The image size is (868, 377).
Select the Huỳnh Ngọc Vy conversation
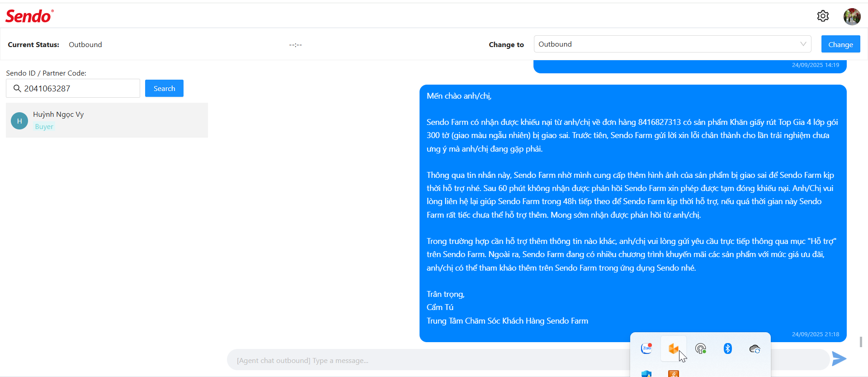pyautogui.click(x=107, y=120)
